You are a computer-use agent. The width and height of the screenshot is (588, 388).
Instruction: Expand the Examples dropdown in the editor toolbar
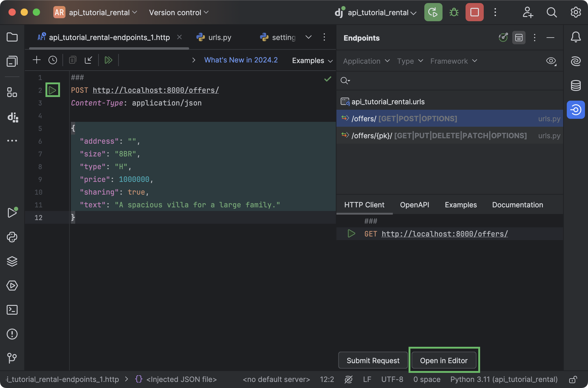pyautogui.click(x=312, y=60)
